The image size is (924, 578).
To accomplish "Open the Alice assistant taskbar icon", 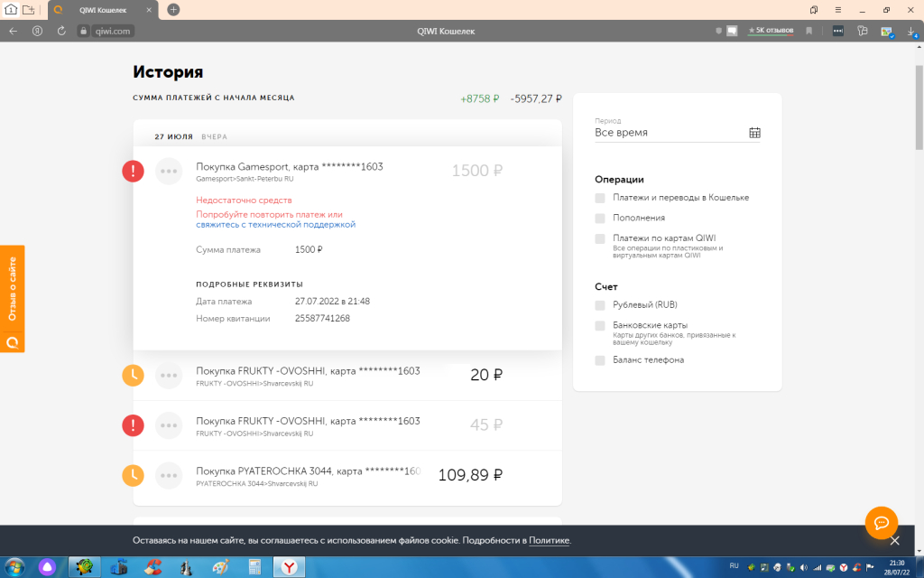I will 47,567.
